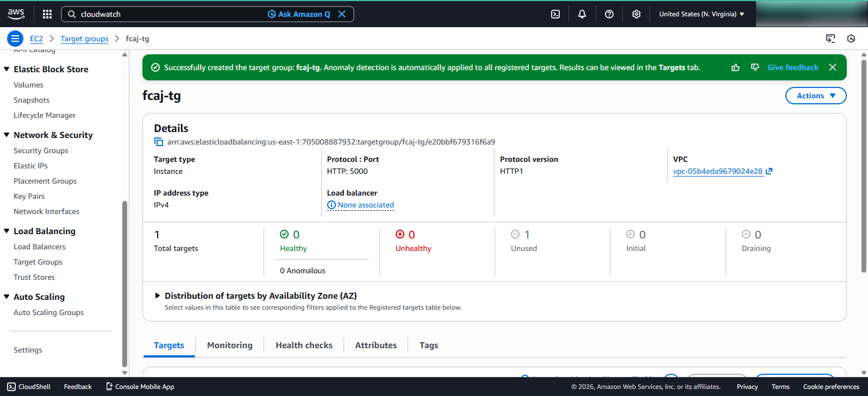This screenshot has width=868, height=396.
Task: Open the vpc-05b4eda9679024e28 link
Action: click(x=717, y=171)
